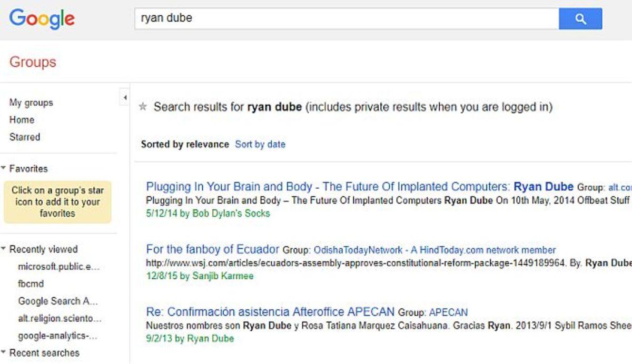This screenshot has height=364, width=632.
Task: Go to Home in sidebar
Action: coord(22,120)
